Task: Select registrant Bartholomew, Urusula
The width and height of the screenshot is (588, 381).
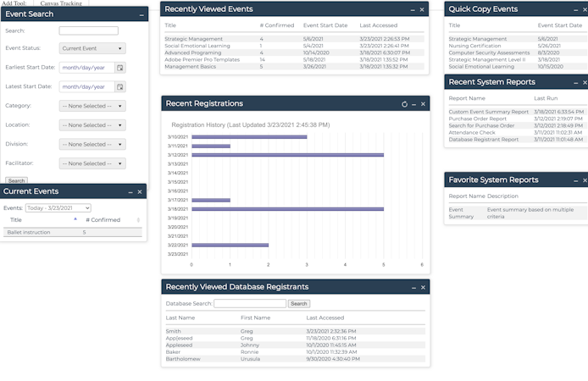Action: click(296, 359)
